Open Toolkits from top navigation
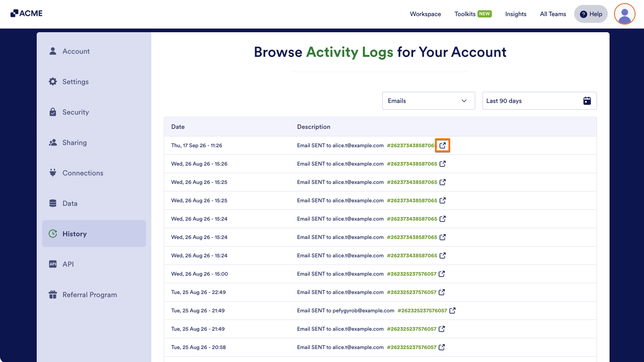This screenshot has height=362, width=644. coord(473,14)
